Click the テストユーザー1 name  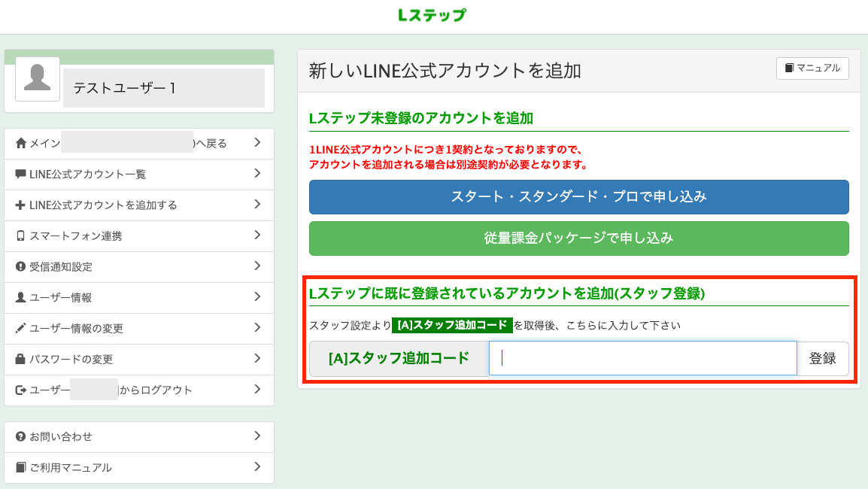point(125,88)
